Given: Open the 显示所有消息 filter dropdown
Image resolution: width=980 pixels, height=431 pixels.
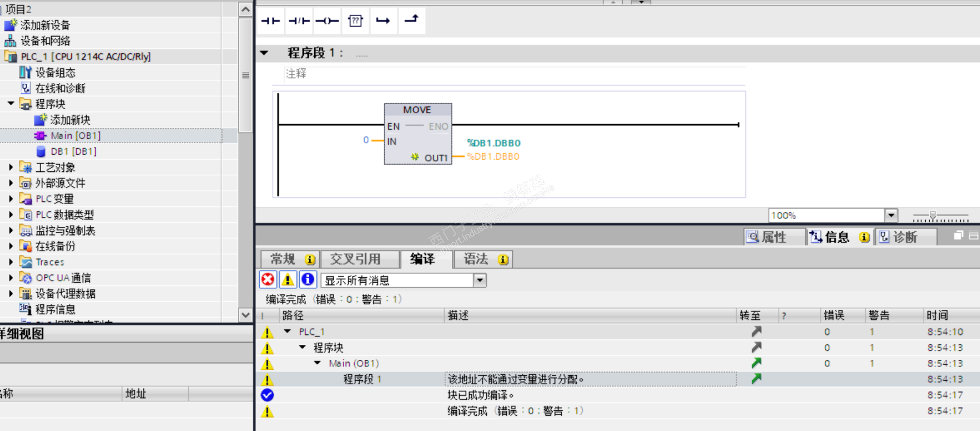Looking at the screenshot, I should (x=480, y=281).
